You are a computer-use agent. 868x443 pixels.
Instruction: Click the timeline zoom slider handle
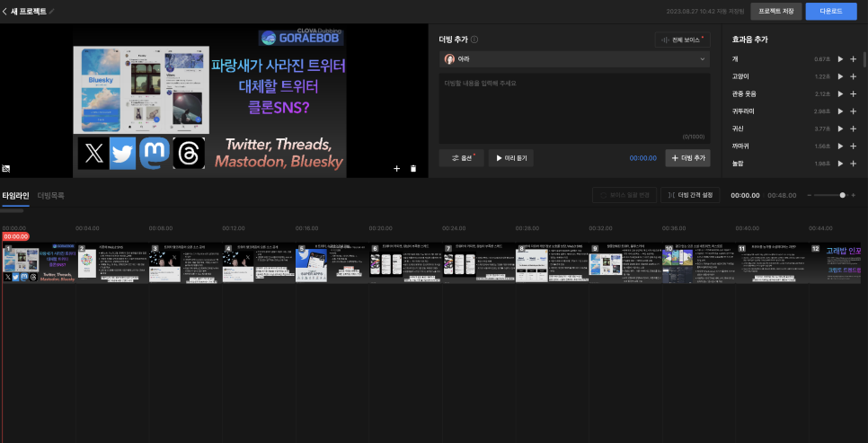(x=843, y=195)
